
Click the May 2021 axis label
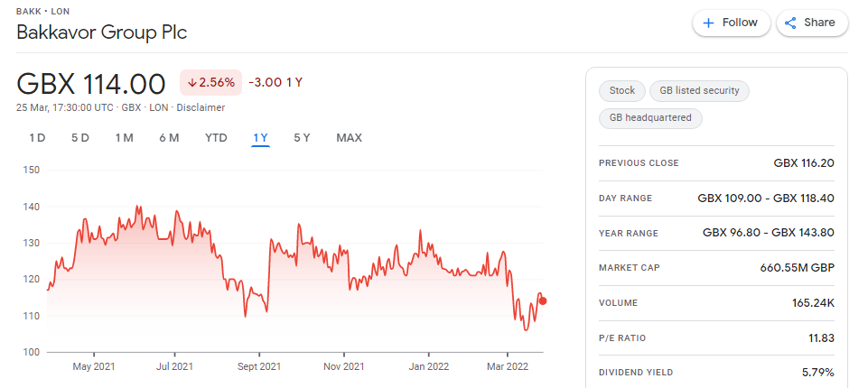(x=94, y=366)
